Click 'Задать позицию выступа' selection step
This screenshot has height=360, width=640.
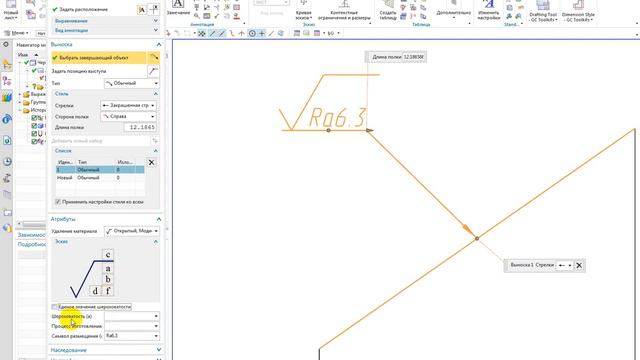pyautogui.click(x=79, y=71)
